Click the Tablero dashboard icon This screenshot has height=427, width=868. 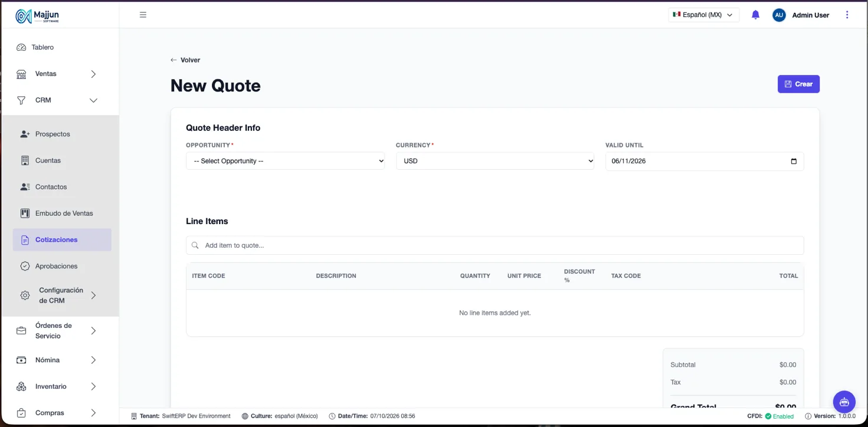21,47
